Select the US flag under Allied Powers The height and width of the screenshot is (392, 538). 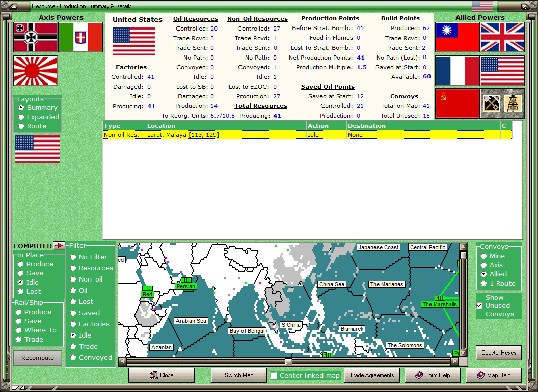(x=502, y=71)
